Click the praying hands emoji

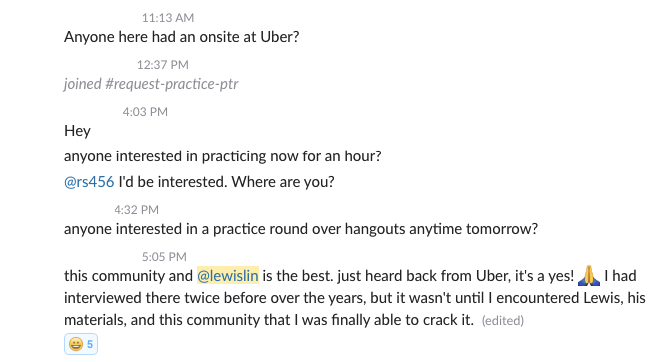[589, 276]
